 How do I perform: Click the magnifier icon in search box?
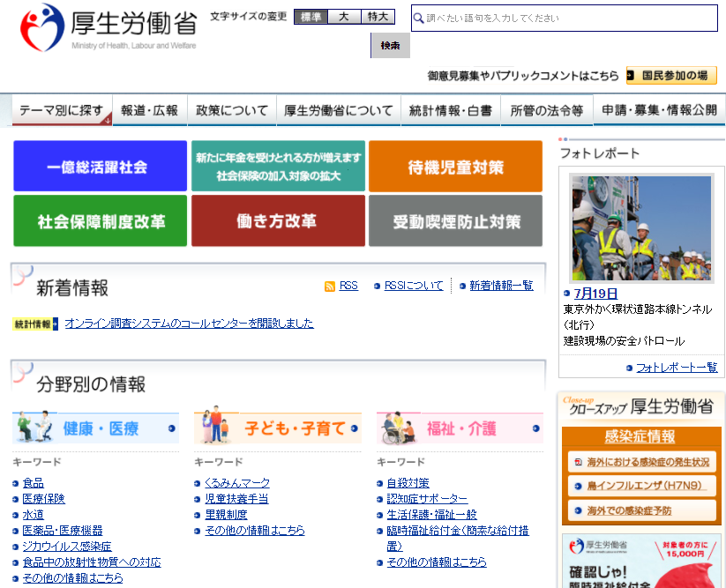[418, 18]
